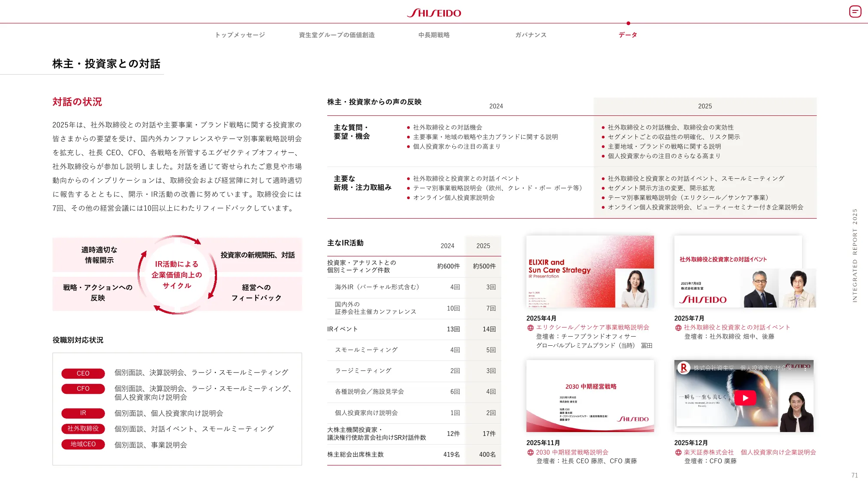Click the 2025年4月 date label
Image resolution: width=868 pixels, height=488 pixels.
(541, 318)
